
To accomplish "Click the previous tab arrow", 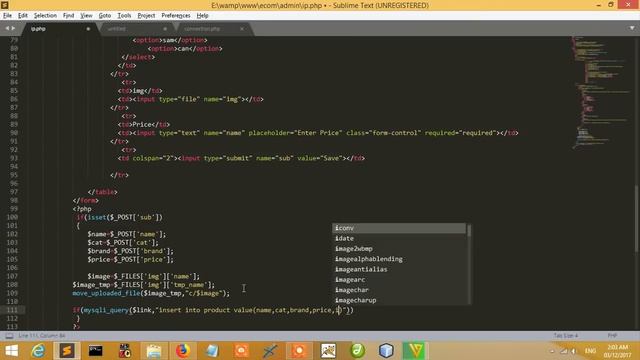I will 7,28.
